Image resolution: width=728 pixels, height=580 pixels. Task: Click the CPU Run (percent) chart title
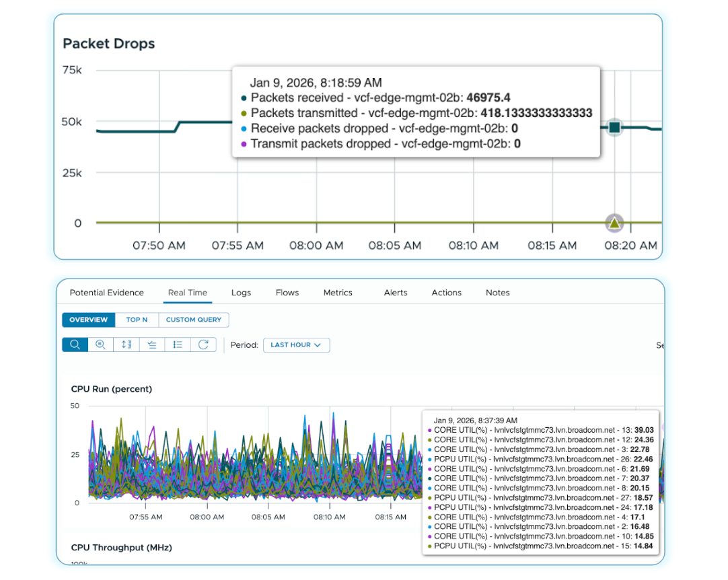pos(112,389)
